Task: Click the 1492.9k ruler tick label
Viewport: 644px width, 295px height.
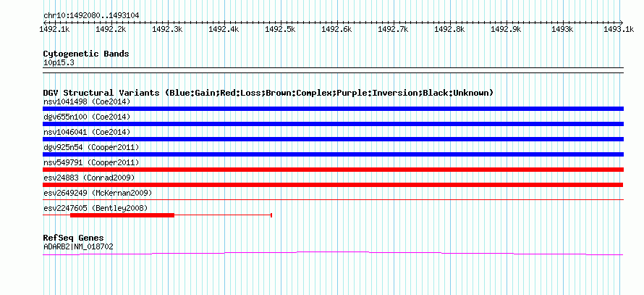Action: pyautogui.click(x=506, y=29)
